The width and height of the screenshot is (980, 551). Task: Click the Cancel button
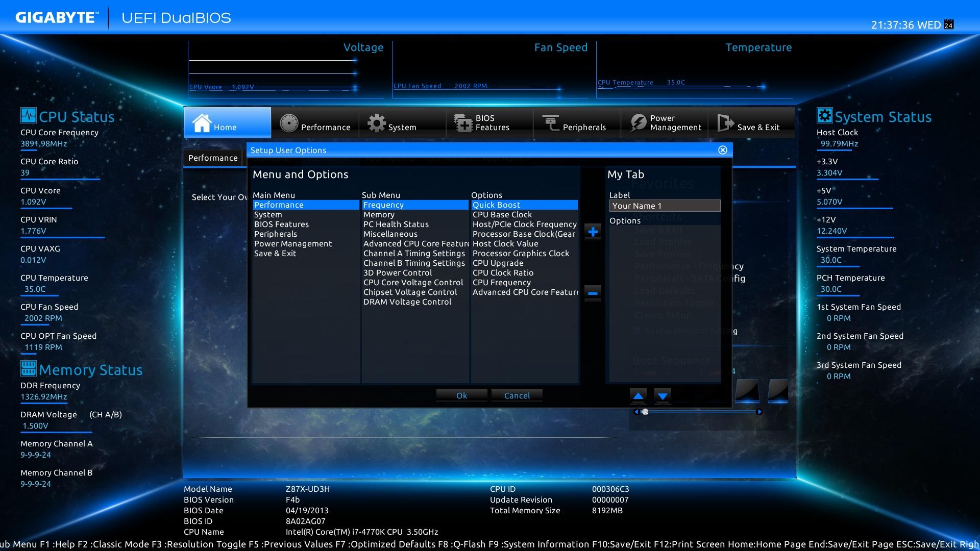click(517, 395)
